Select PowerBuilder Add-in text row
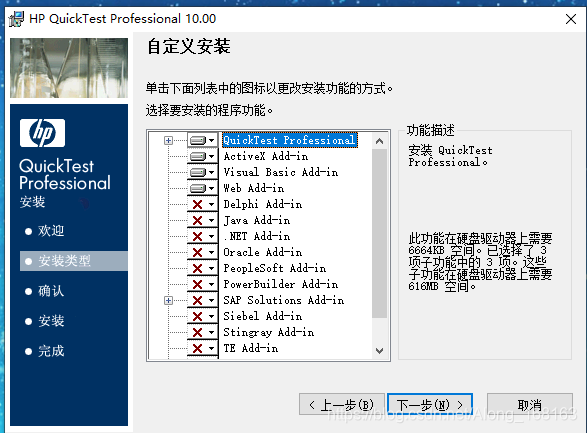The image size is (587, 433). click(281, 284)
